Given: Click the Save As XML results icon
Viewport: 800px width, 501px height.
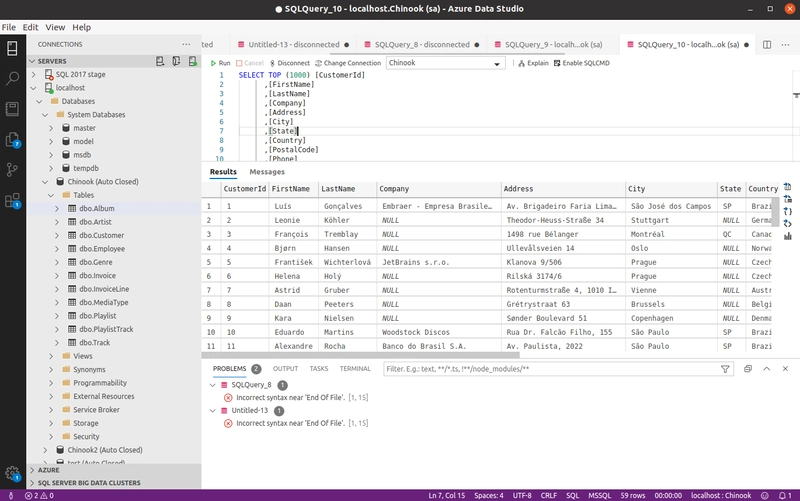Looking at the screenshot, I should pyautogui.click(x=788, y=223).
